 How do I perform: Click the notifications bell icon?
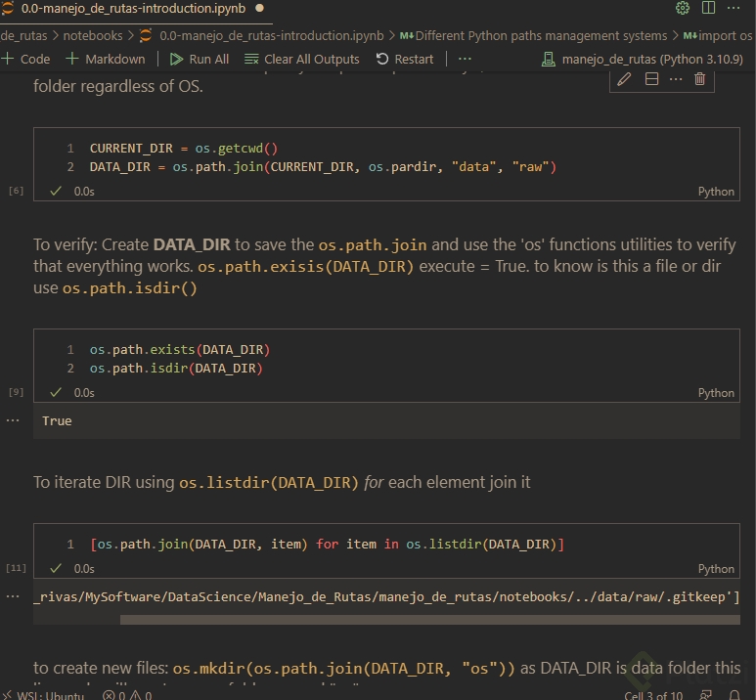click(x=734, y=695)
